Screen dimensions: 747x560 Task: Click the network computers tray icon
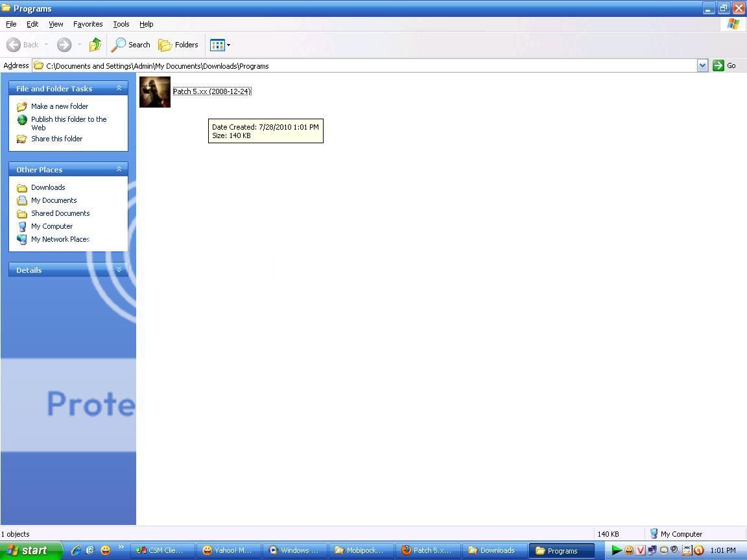pyautogui.click(x=652, y=550)
